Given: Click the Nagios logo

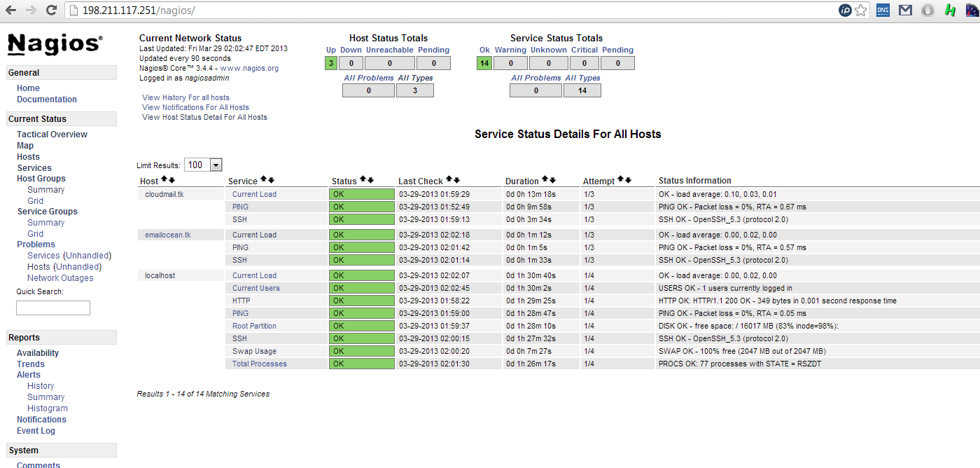Looking at the screenshot, I should click(55, 45).
